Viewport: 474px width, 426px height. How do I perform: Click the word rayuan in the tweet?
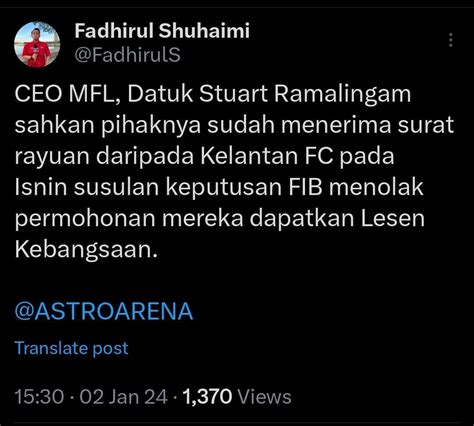(x=52, y=157)
